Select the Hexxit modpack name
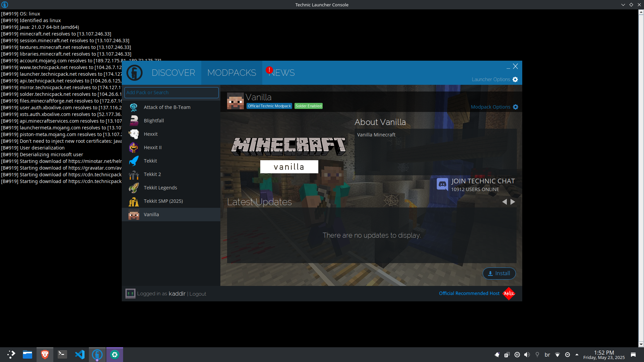Image resolution: width=644 pixels, height=362 pixels. pyautogui.click(x=151, y=134)
